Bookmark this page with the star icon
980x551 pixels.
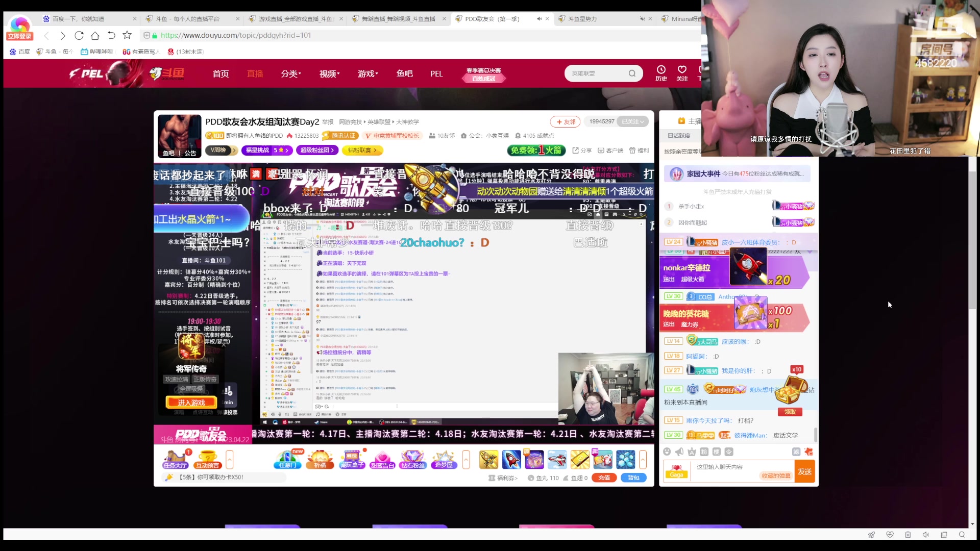point(127,35)
